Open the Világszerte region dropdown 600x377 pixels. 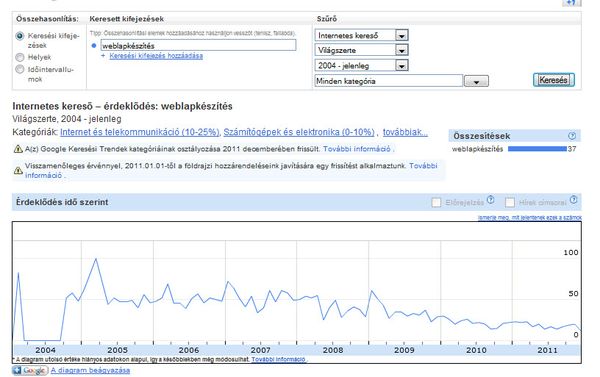click(361, 50)
